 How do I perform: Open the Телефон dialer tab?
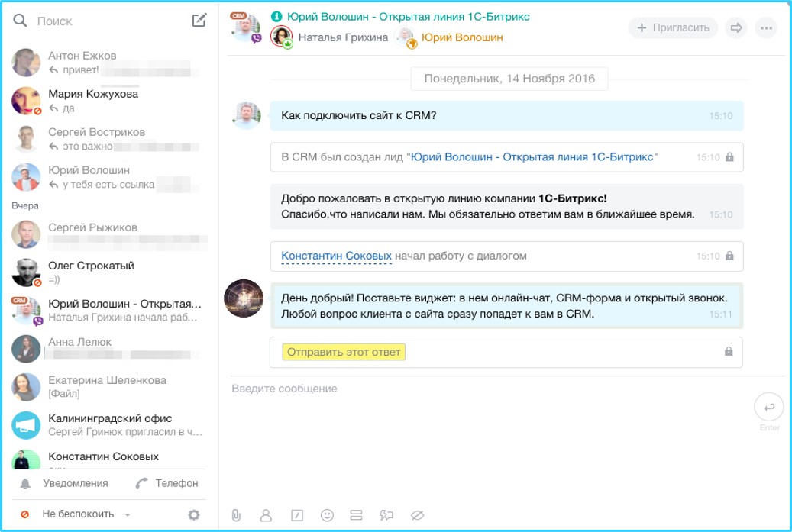176,483
